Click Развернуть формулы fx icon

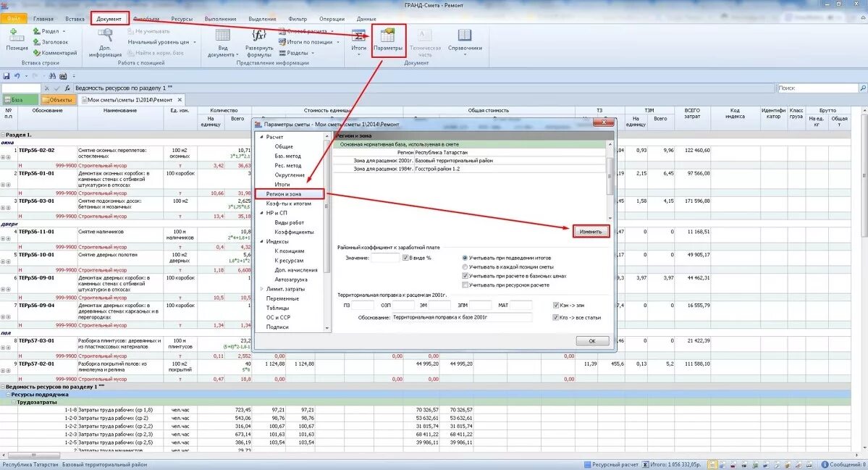(258, 35)
